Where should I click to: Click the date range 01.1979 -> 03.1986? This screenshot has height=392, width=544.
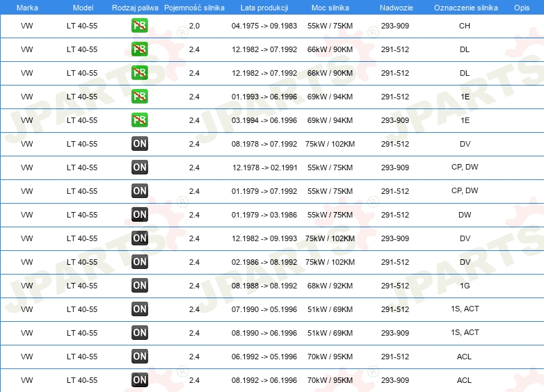tap(264, 215)
